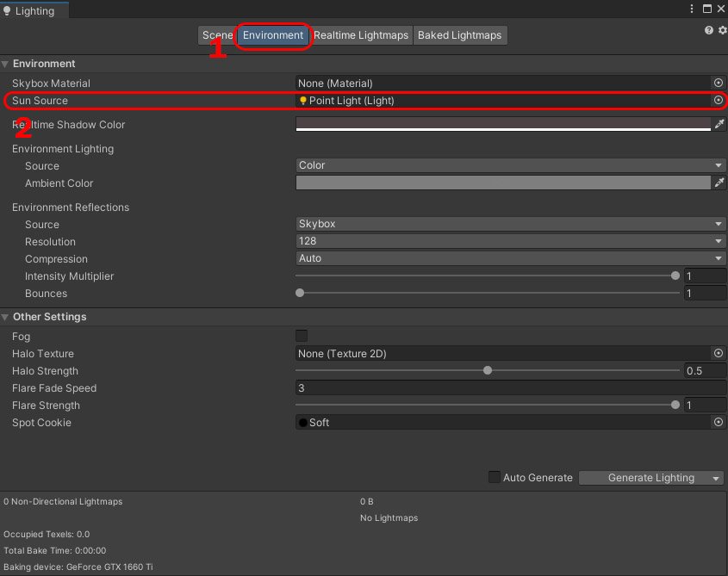The width and height of the screenshot is (728, 576).
Task: Toggle the Ambient Color eyedropper
Action: [720, 183]
